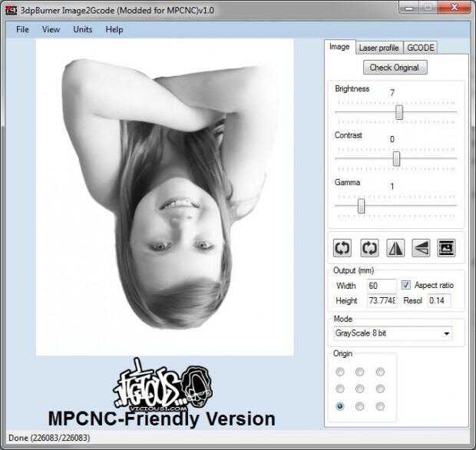Select the top-center Origin radio button
This screenshot has height=450, width=476.
tap(360, 372)
